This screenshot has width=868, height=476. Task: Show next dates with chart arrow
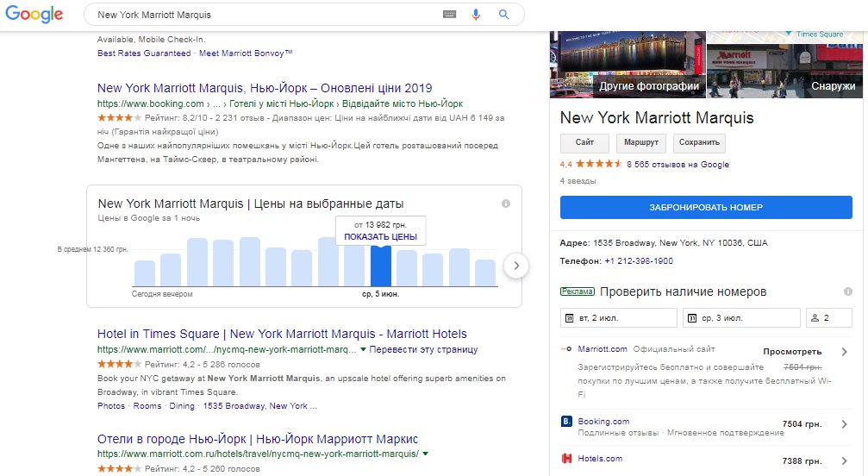516,266
